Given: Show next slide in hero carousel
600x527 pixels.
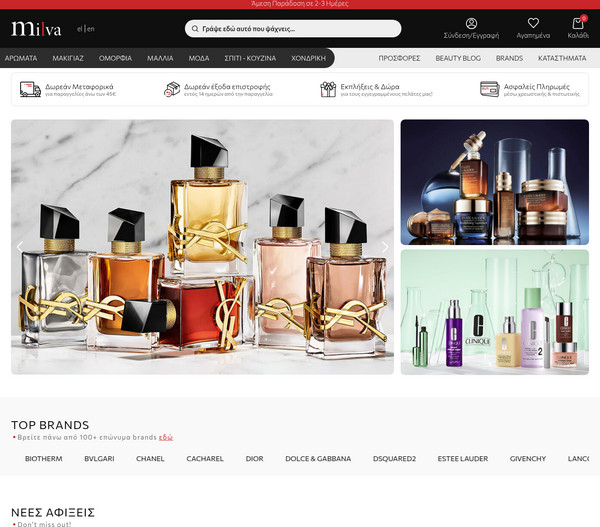Looking at the screenshot, I should [x=385, y=247].
